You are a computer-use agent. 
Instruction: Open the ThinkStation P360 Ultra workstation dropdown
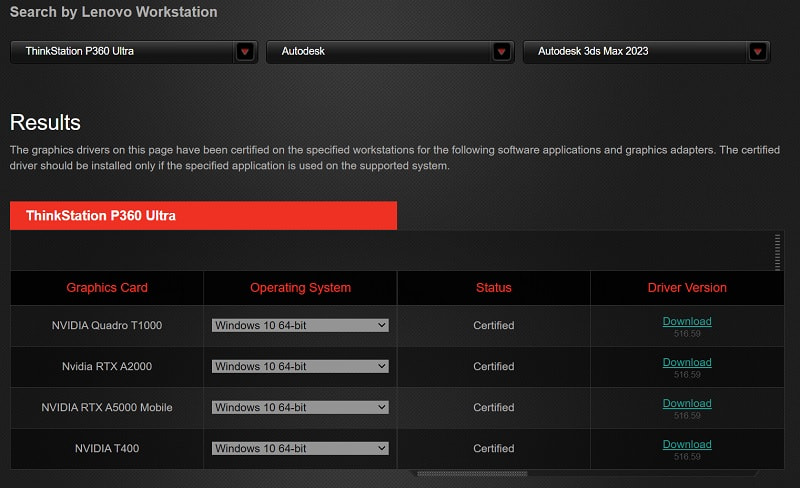[x=134, y=52]
